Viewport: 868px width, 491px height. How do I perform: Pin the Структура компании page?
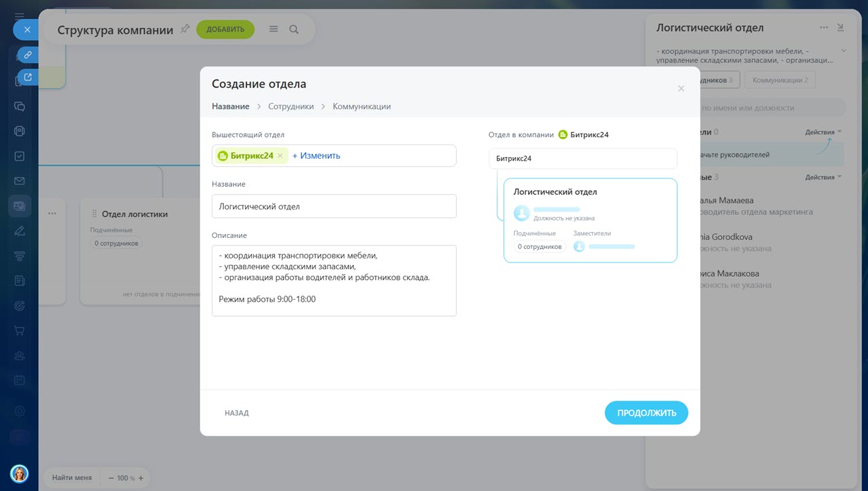(185, 29)
